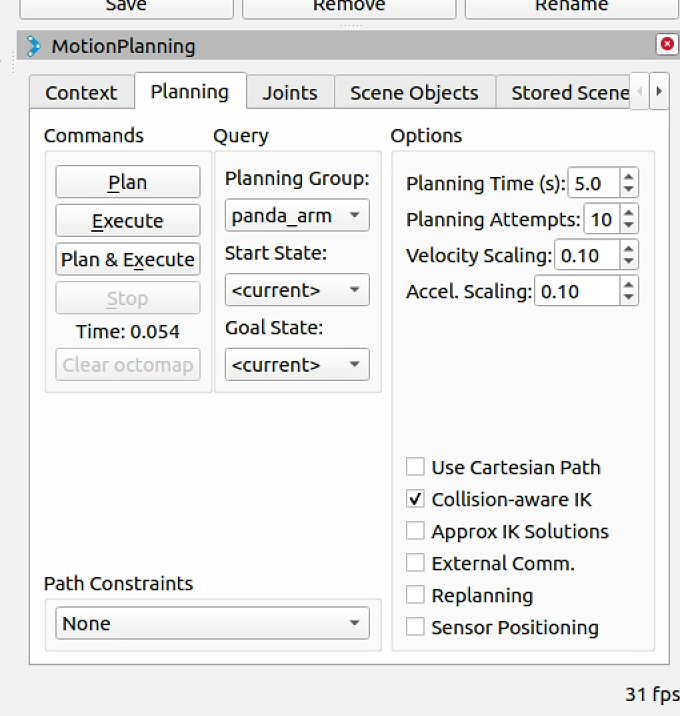This screenshot has height=716, width=680.
Task: Click the Planning Time value field
Action: [594, 183]
